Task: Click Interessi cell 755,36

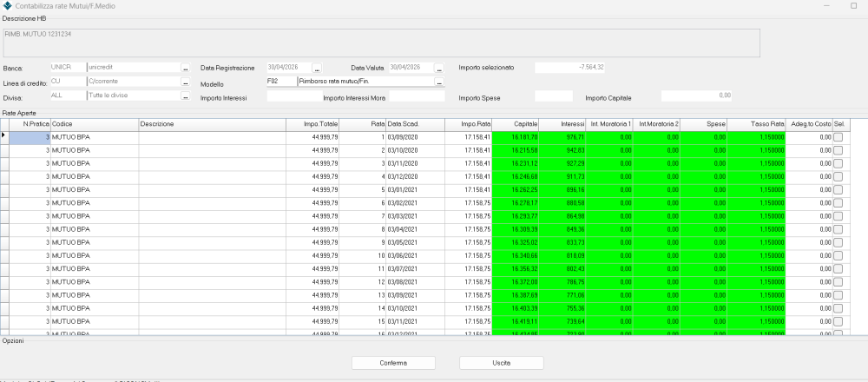Action: click(x=562, y=308)
